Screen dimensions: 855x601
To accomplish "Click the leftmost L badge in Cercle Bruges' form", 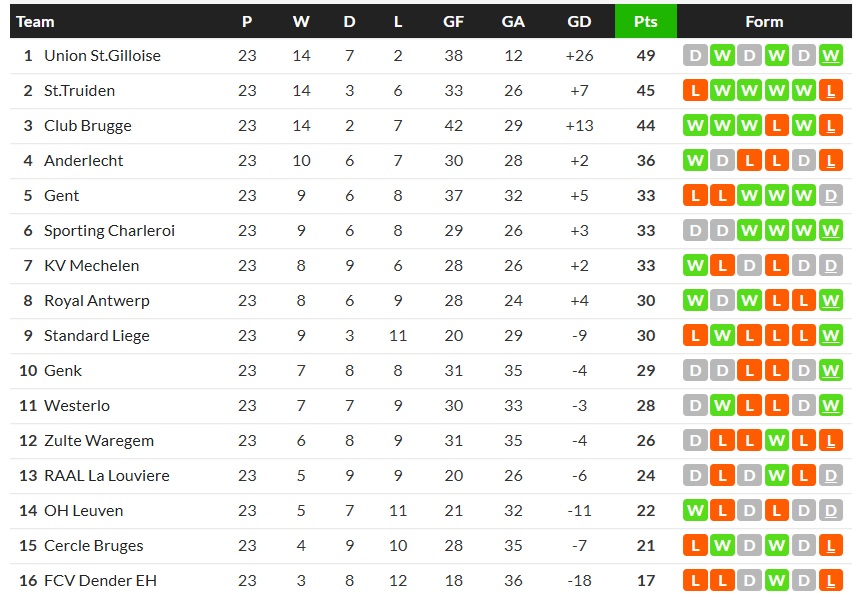I will 695,546.
